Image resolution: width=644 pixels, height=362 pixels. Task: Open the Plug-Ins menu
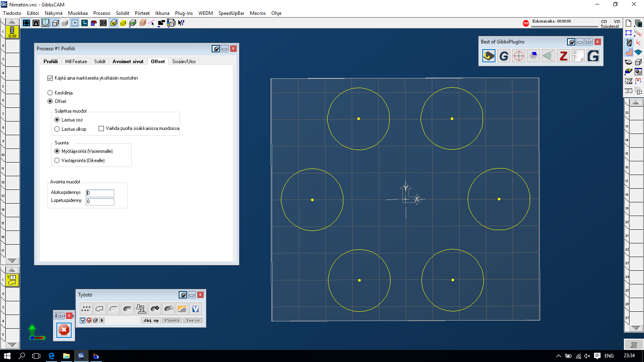(x=184, y=13)
